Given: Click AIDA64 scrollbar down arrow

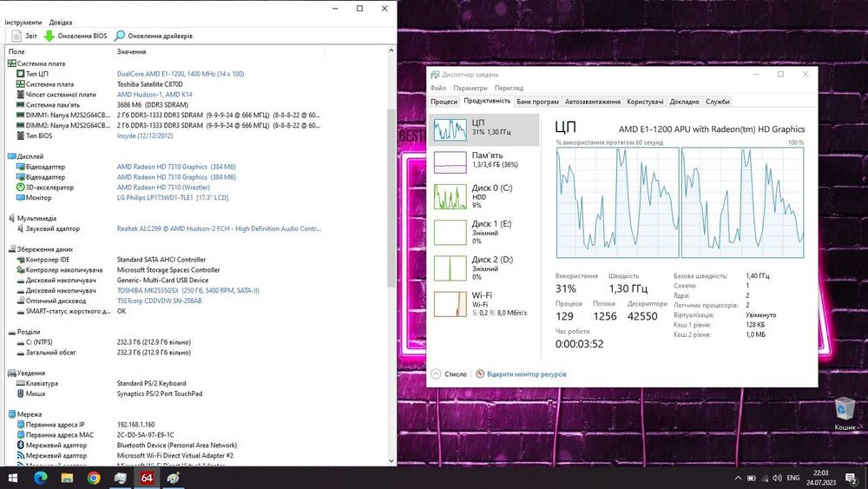Looking at the screenshot, I should tap(391, 460).
